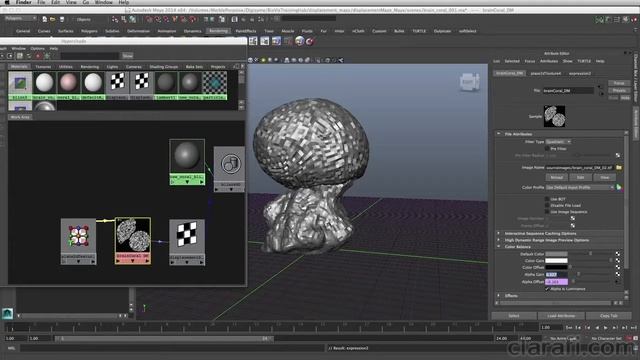Screen dimensions: 640x360
Task: Click the red icon in Hypershade toolbar
Action: coord(38,56)
